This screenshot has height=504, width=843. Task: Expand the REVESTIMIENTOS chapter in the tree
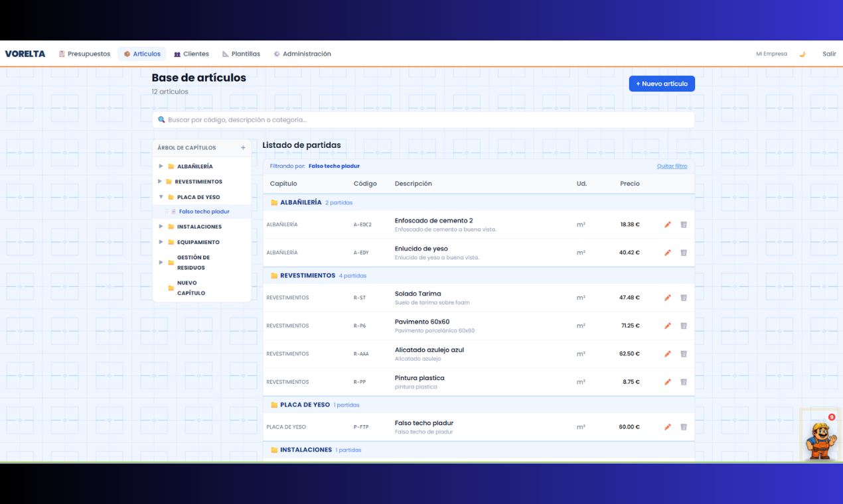159,182
